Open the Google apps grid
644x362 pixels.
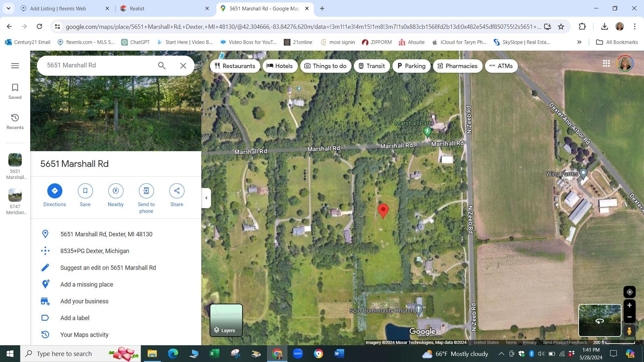(606, 63)
